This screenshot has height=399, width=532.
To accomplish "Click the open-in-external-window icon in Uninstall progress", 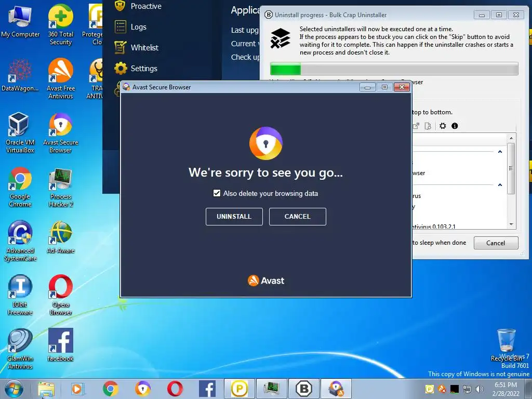I will (x=416, y=126).
